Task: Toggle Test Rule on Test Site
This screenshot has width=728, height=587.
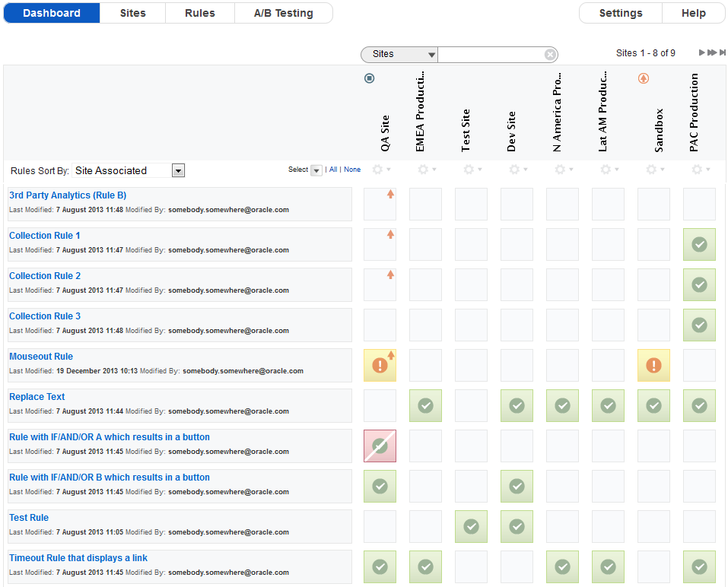Action: (x=471, y=527)
